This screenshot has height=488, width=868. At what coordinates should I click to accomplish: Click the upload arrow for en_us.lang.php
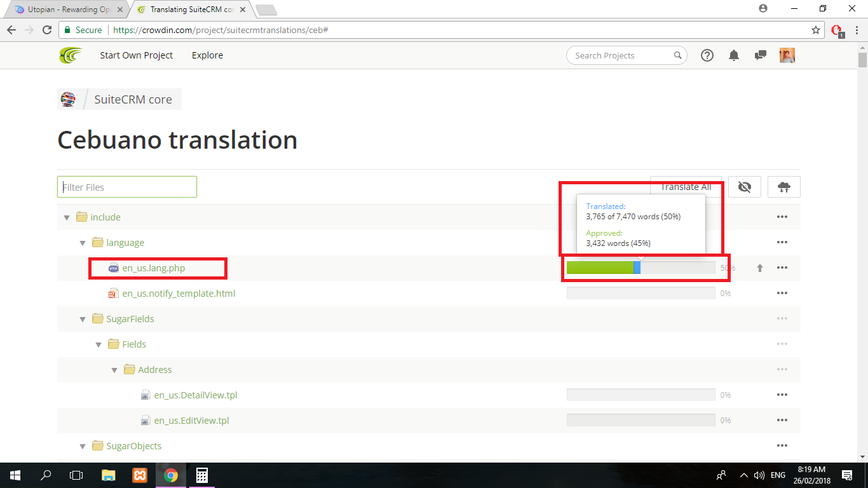759,268
